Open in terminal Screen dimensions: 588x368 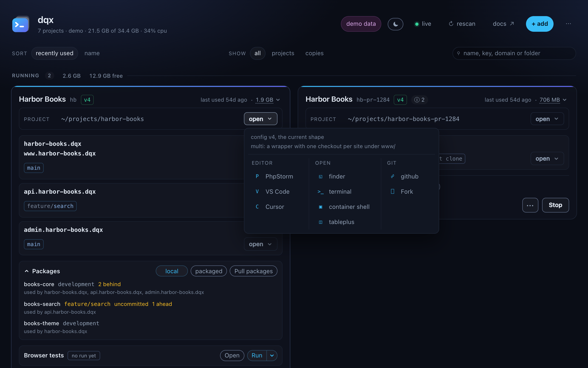pyautogui.click(x=340, y=192)
